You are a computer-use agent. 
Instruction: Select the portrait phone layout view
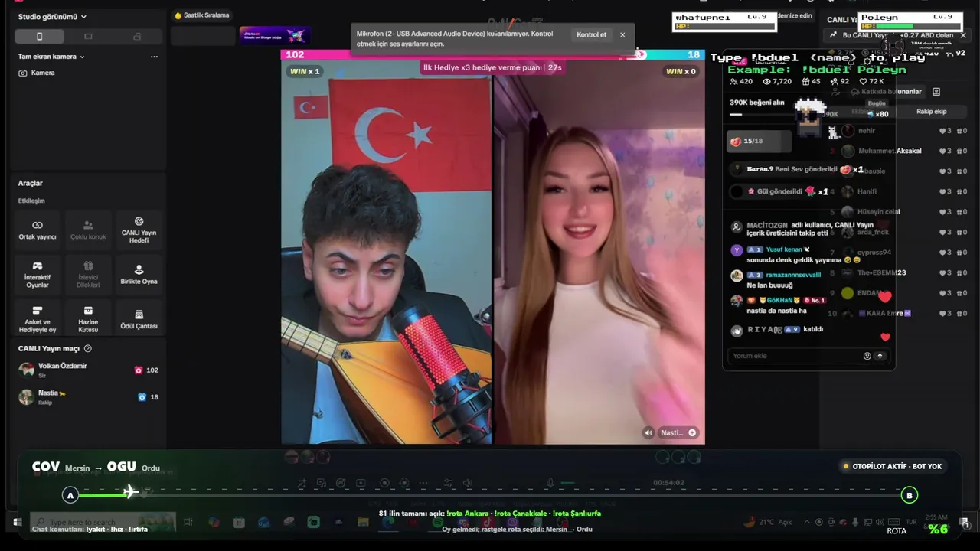pyautogui.click(x=40, y=36)
